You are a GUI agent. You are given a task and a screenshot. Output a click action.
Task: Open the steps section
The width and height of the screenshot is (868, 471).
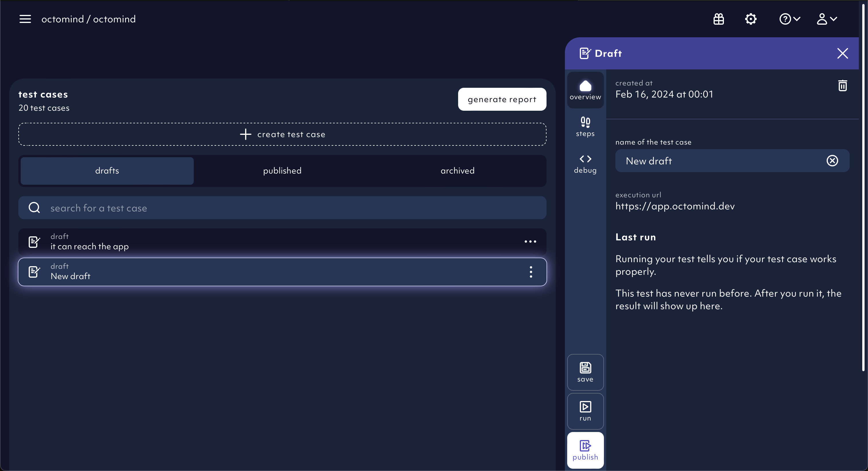point(585,127)
